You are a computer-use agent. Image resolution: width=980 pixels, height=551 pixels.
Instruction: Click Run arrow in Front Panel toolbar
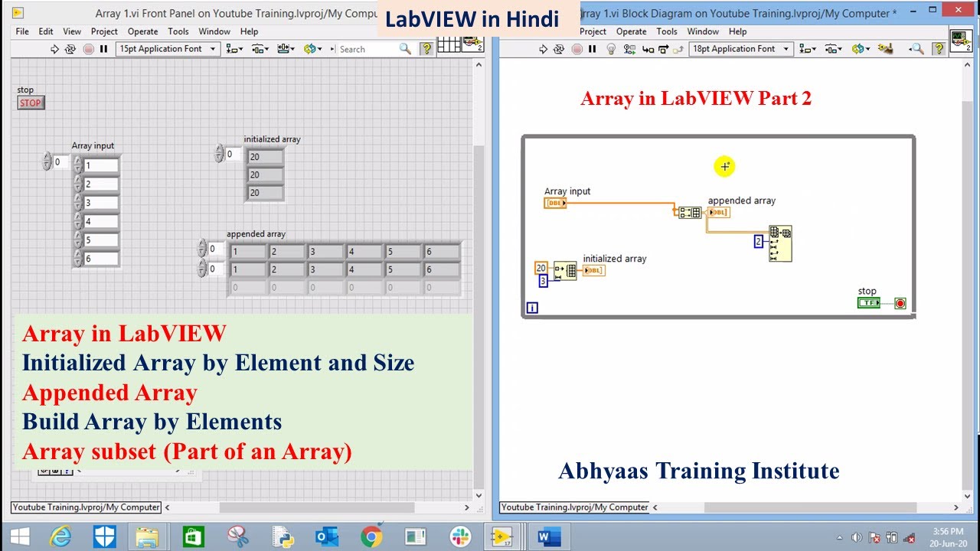(55, 49)
